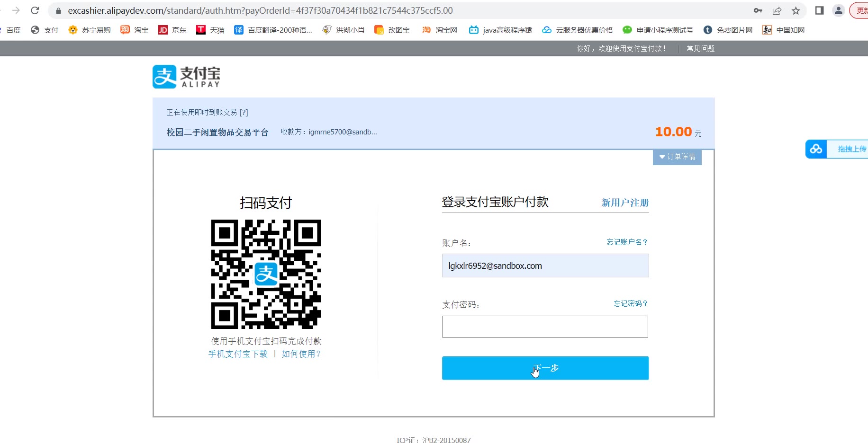Click the 校园二手闲置物品交易平台 merchant name
The width and height of the screenshot is (868, 443).
tap(217, 133)
